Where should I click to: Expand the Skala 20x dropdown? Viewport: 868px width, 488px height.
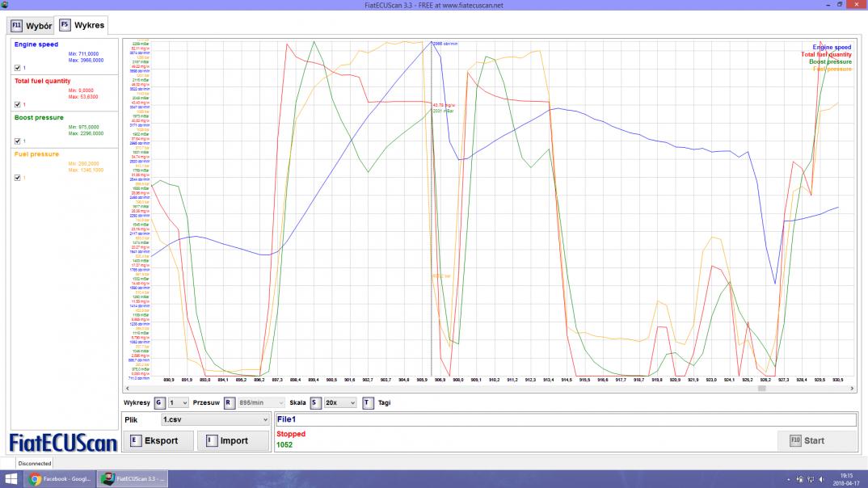341,402
